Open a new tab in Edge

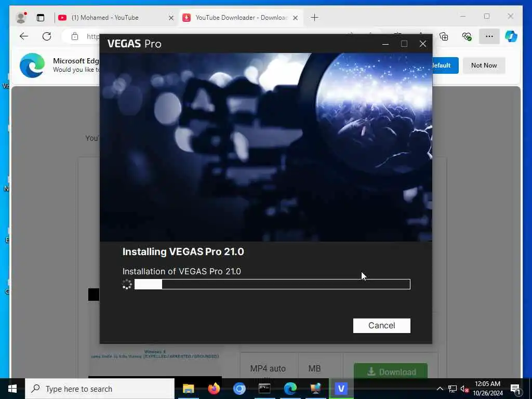tap(314, 18)
